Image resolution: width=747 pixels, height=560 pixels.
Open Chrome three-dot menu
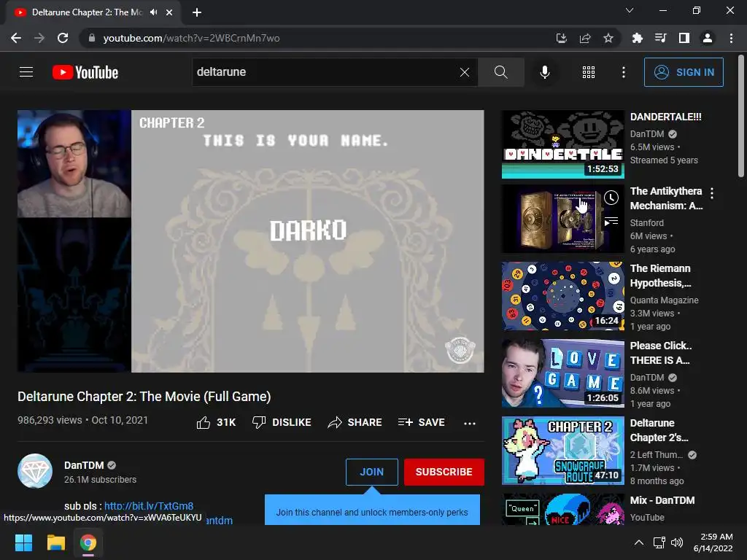(x=731, y=38)
